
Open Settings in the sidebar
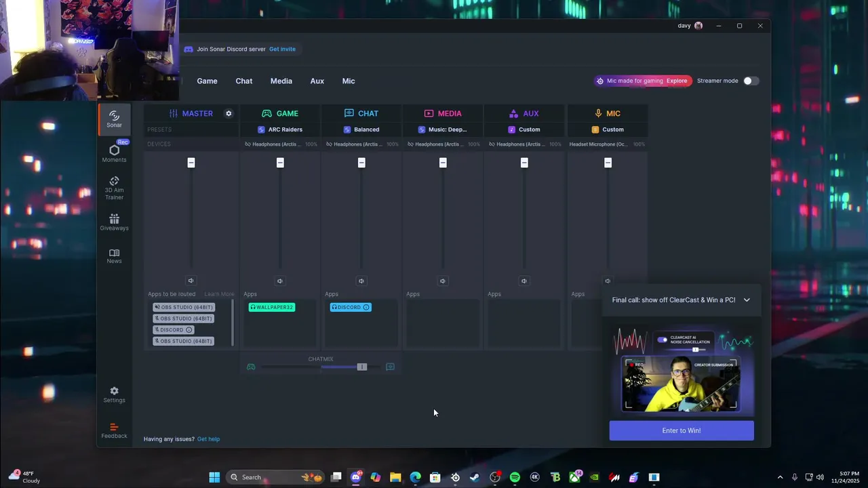pos(114,394)
